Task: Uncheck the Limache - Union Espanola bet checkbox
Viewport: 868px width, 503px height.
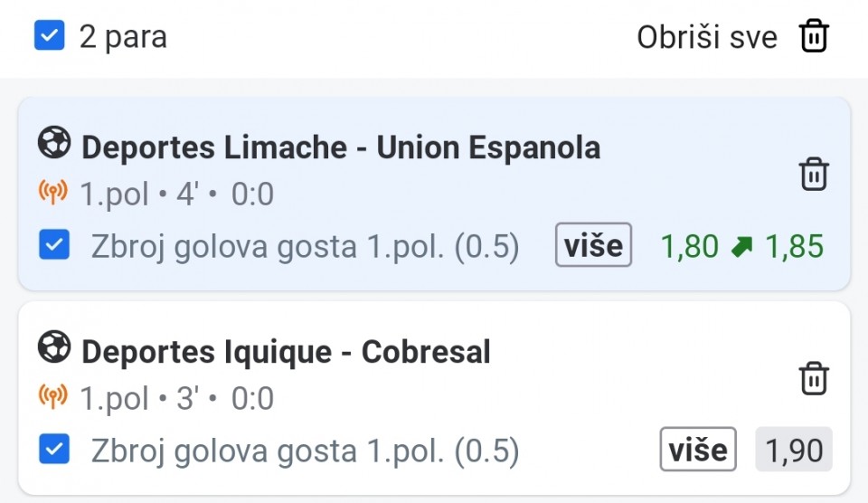Action: (55, 245)
